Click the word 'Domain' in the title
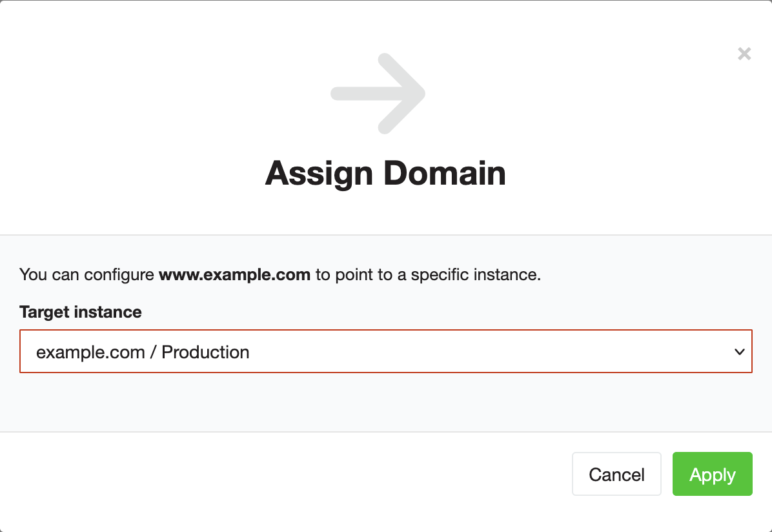Viewport: 772px width, 532px height. 445,173
